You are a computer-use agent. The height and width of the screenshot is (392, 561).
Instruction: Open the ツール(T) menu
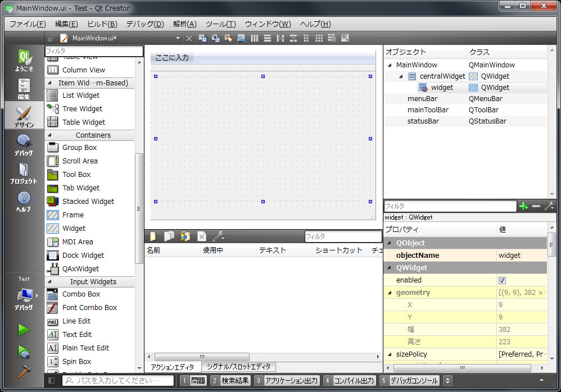[x=220, y=24]
